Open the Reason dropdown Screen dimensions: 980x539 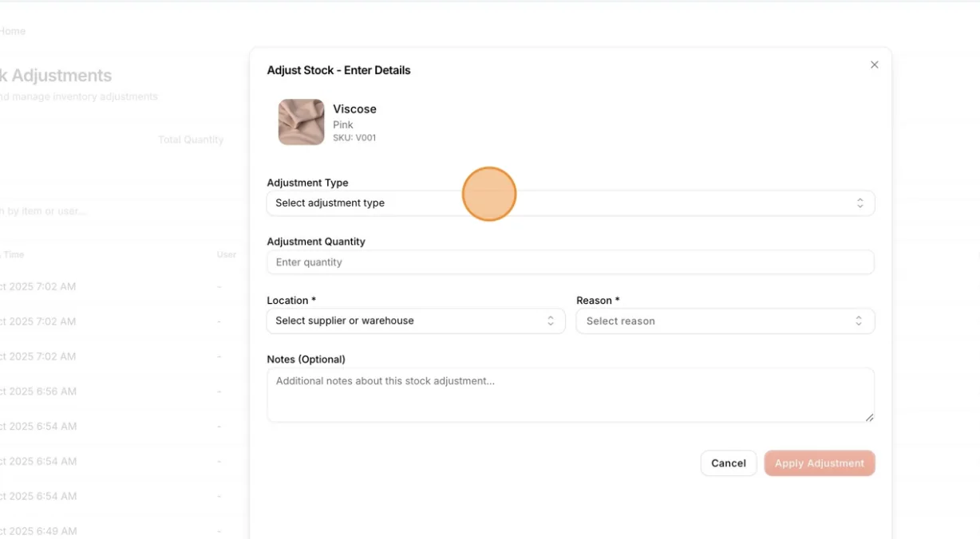pos(725,321)
